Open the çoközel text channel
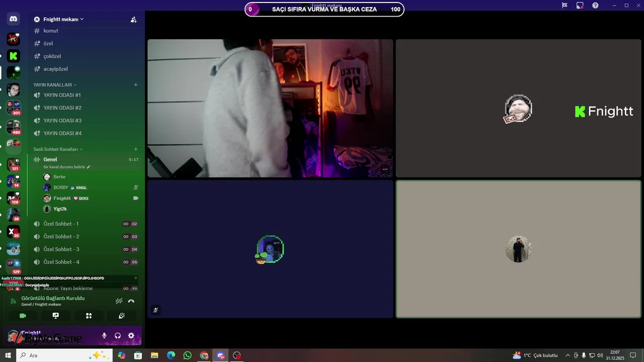The width and height of the screenshot is (644, 362). pos(86,56)
